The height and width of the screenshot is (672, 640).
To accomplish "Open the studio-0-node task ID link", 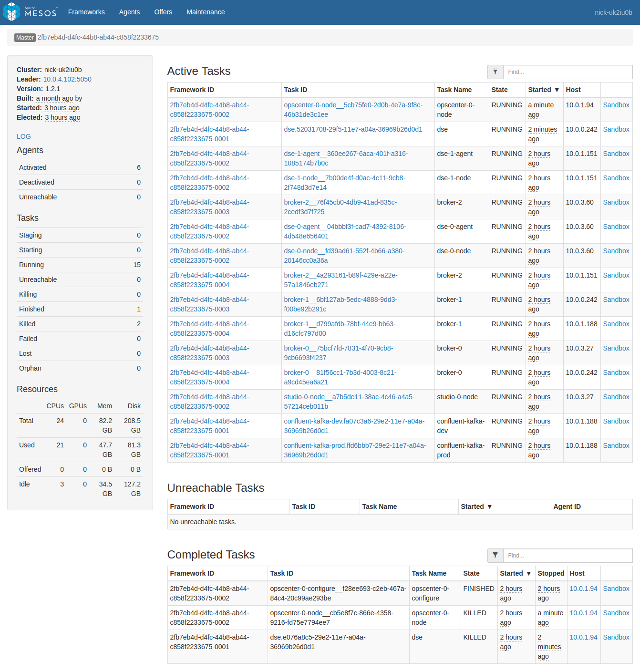I will [350, 402].
